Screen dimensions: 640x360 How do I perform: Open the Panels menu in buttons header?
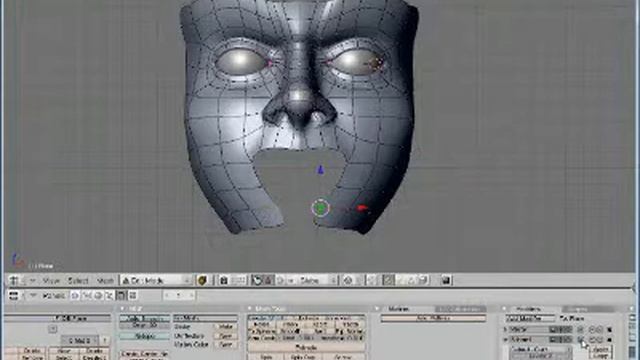tap(53, 296)
